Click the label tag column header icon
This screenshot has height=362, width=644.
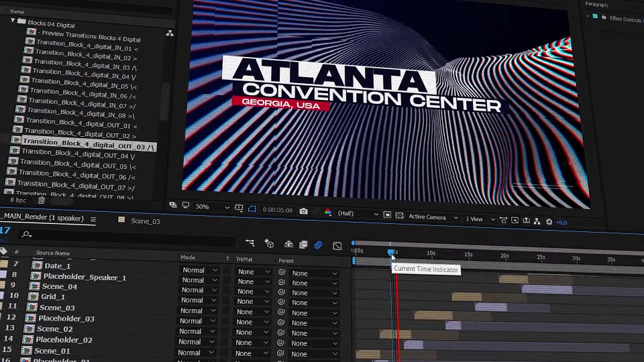pyautogui.click(x=4, y=251)
